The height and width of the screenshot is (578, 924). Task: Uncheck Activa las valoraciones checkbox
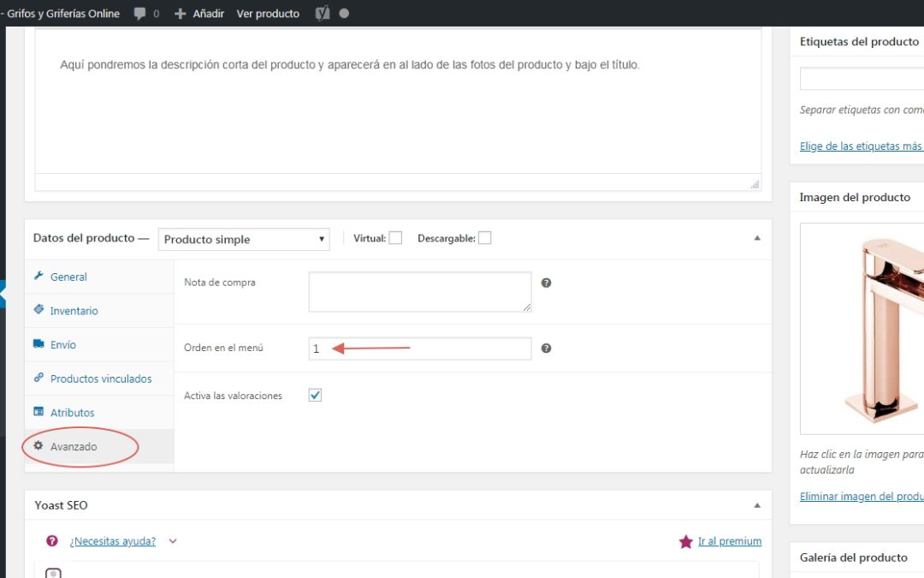click(x=315, y=396)
